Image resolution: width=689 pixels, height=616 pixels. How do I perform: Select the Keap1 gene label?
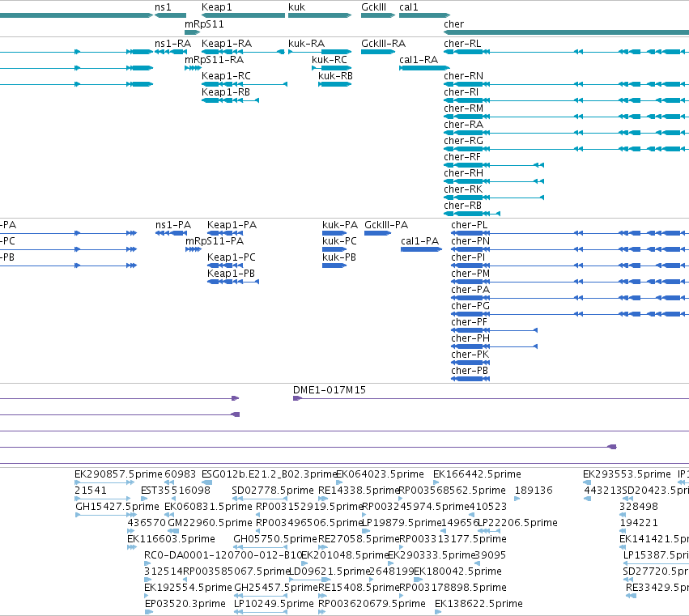(x=216, y=7)
